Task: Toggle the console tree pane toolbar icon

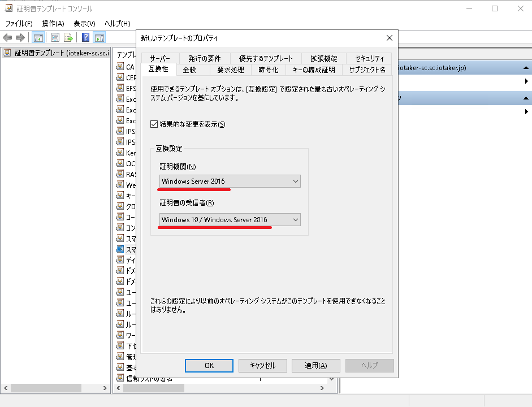Action: click(38, 38)
